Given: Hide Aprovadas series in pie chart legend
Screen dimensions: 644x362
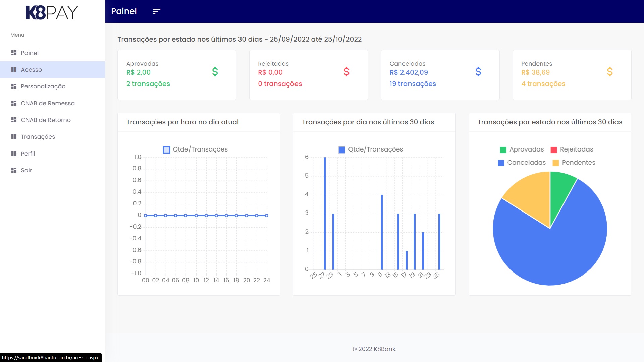Looking at the screenshot, I should click(522, 149).
